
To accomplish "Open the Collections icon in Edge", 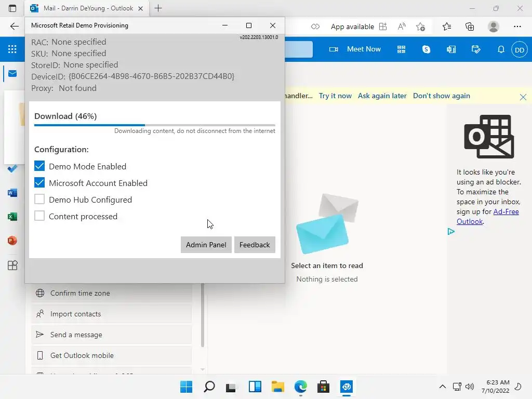I will point(470,26).
